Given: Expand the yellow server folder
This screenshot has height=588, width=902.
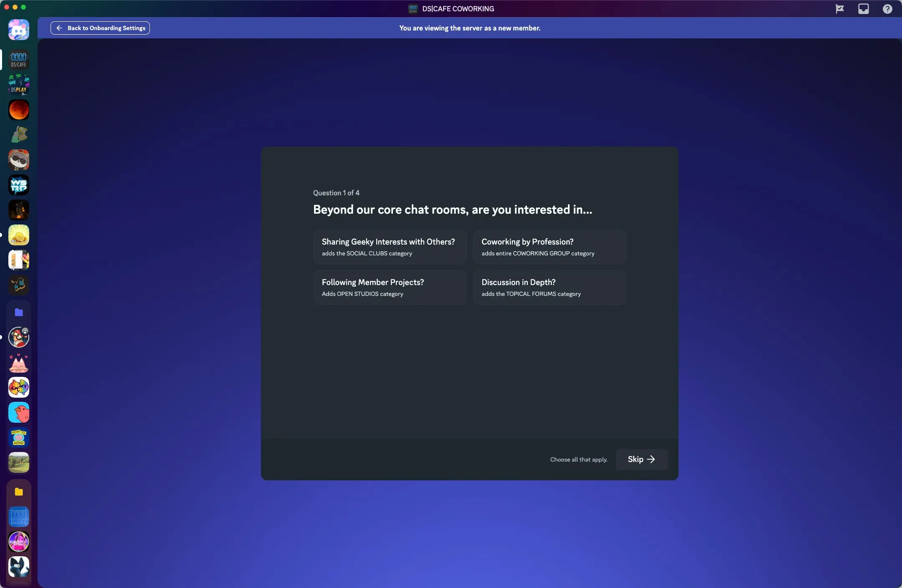Looking at the screenshot, I should coord(19,492).
